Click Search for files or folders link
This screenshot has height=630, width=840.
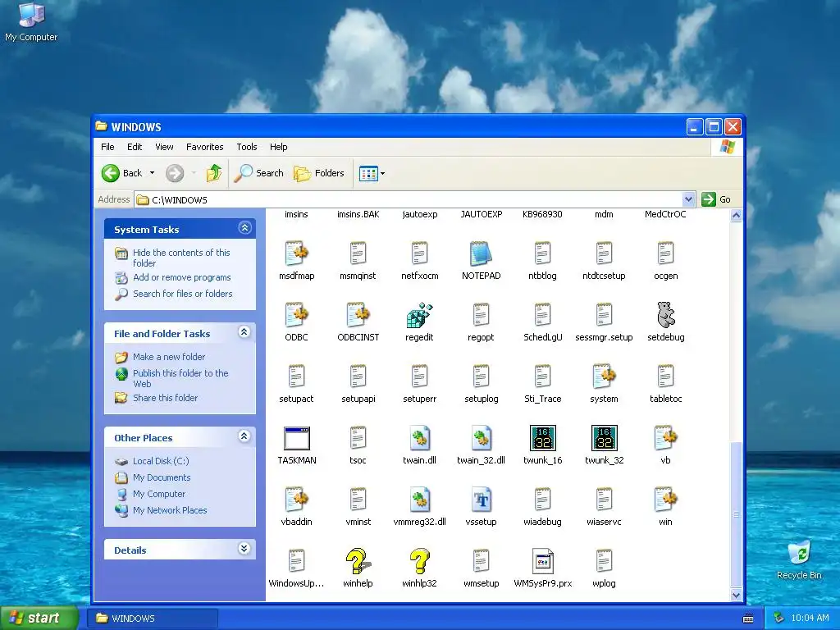point(183,294)
